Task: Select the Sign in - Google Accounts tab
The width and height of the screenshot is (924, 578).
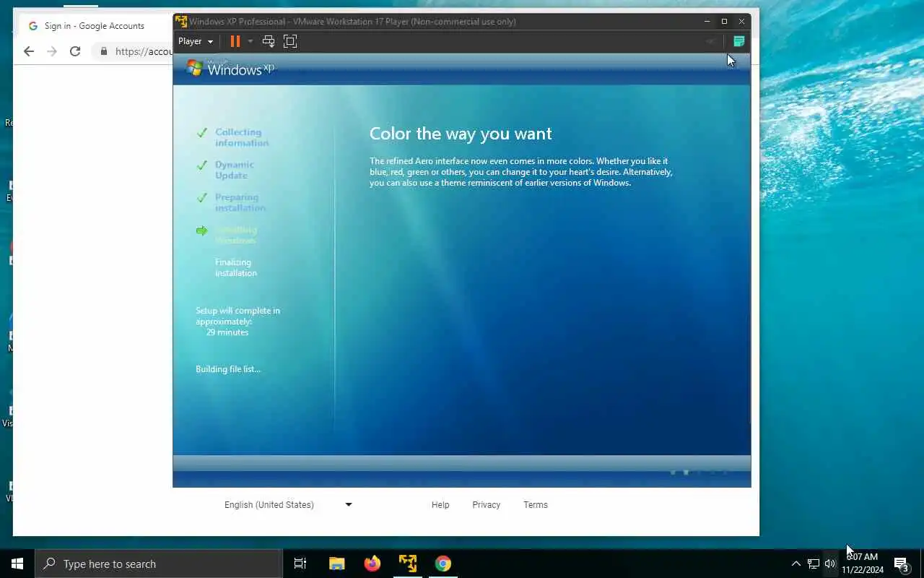Action: 94,26
